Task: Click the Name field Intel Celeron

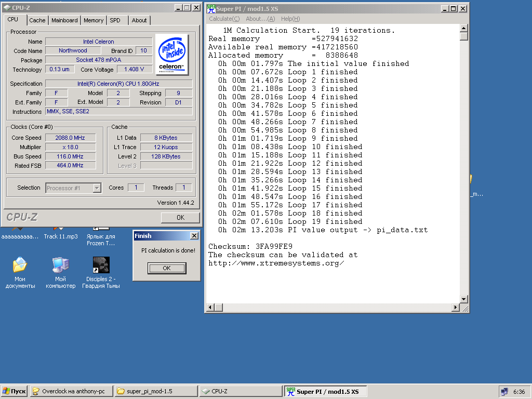Action: (99, 42)
